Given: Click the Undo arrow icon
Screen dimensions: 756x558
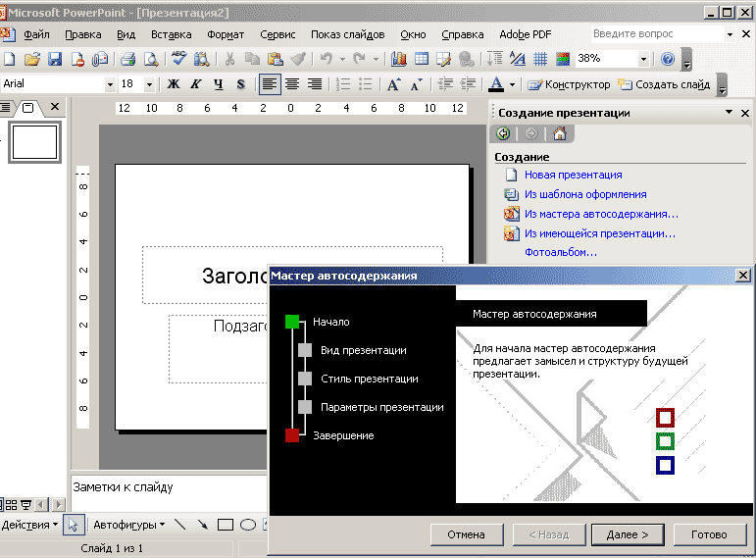Looking at the screenshot, I should 327,59.
